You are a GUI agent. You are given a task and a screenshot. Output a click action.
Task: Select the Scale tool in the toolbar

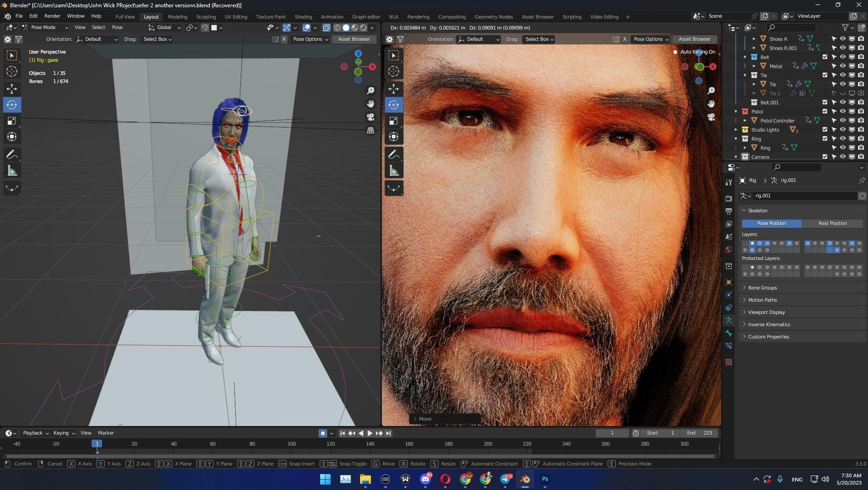pos(12,121)
